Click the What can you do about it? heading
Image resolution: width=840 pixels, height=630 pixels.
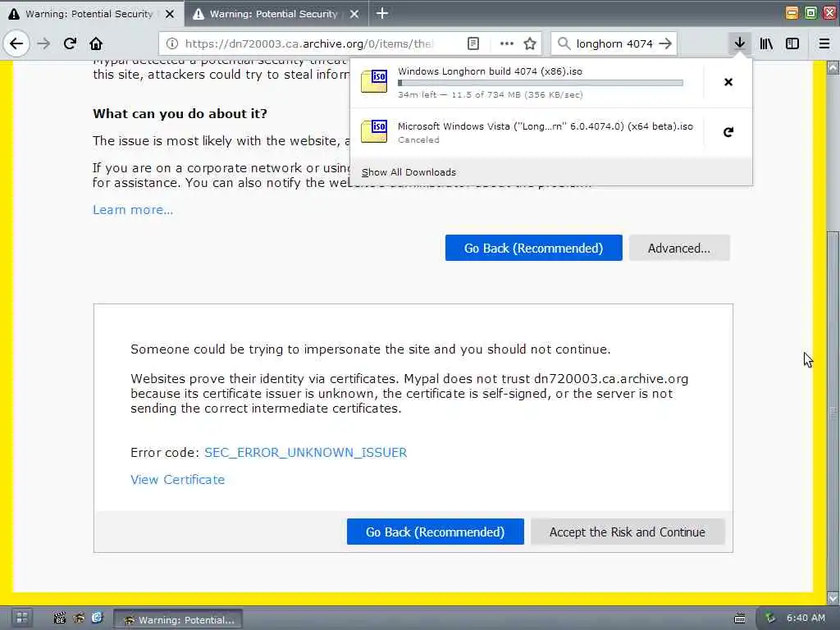click(x=180, y=113)
